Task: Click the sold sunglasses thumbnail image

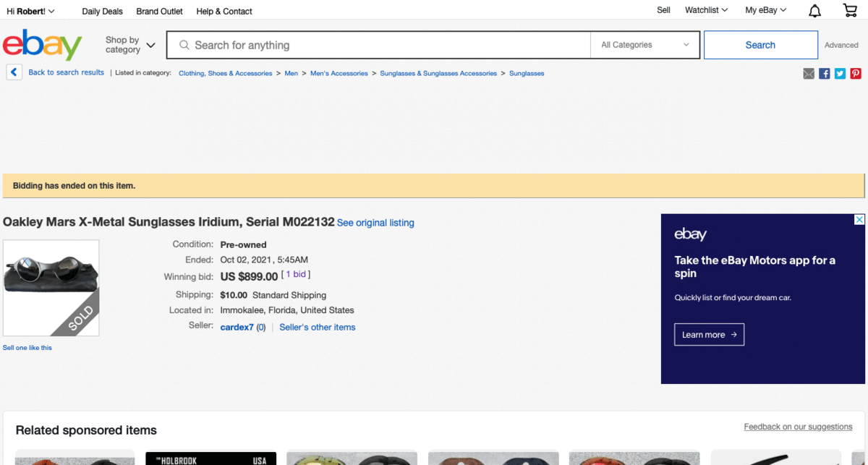Action: point(51,287)
